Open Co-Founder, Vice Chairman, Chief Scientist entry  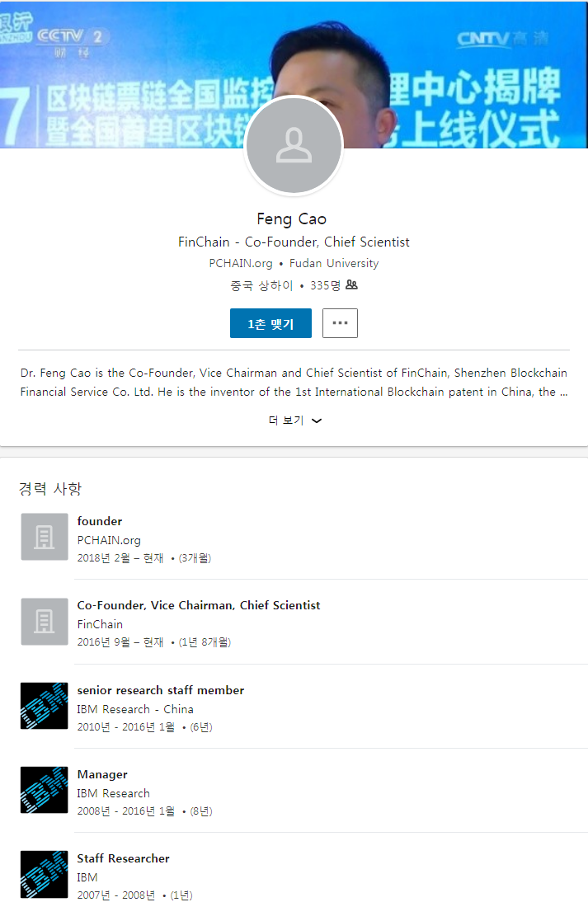coord(199,605)
